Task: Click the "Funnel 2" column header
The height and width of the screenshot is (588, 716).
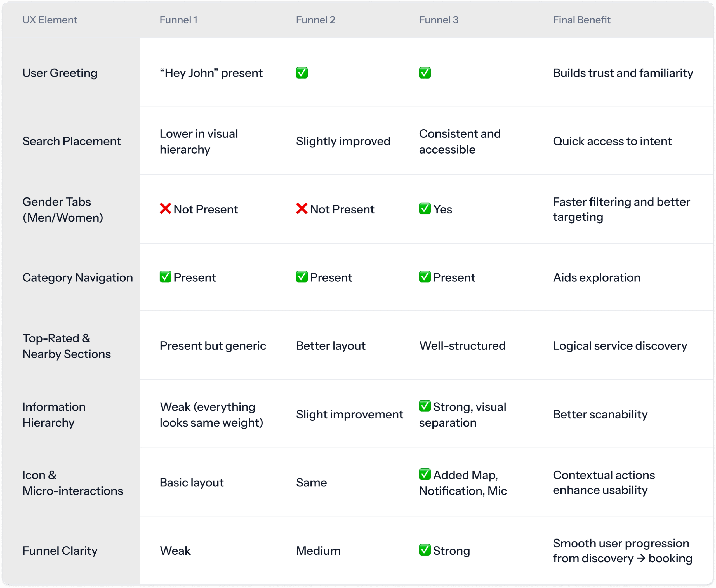Action: pos(315,20)
